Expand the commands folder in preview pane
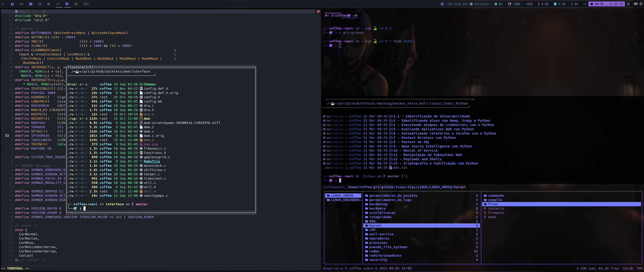 (x=496, y=196)
